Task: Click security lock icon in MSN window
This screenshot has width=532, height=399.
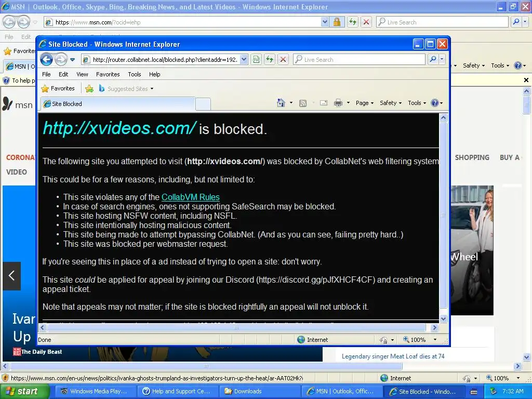Action: (x=337, y=22)
